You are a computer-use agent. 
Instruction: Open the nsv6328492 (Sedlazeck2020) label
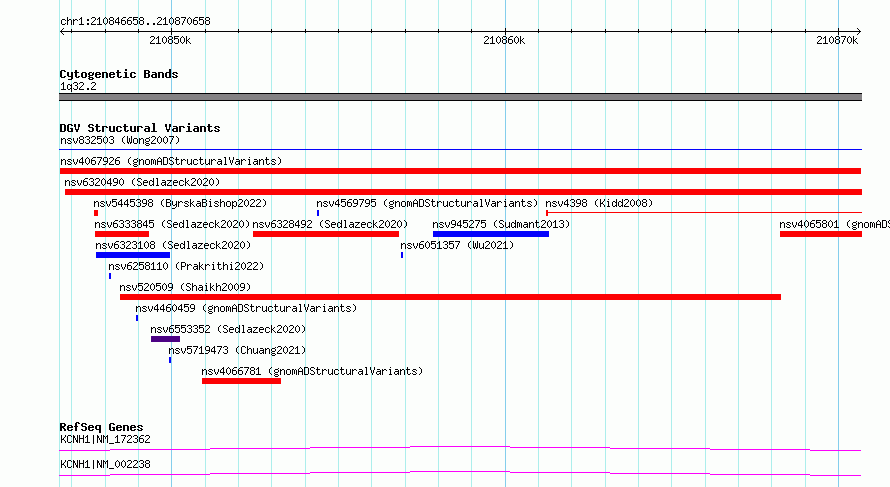330,224
